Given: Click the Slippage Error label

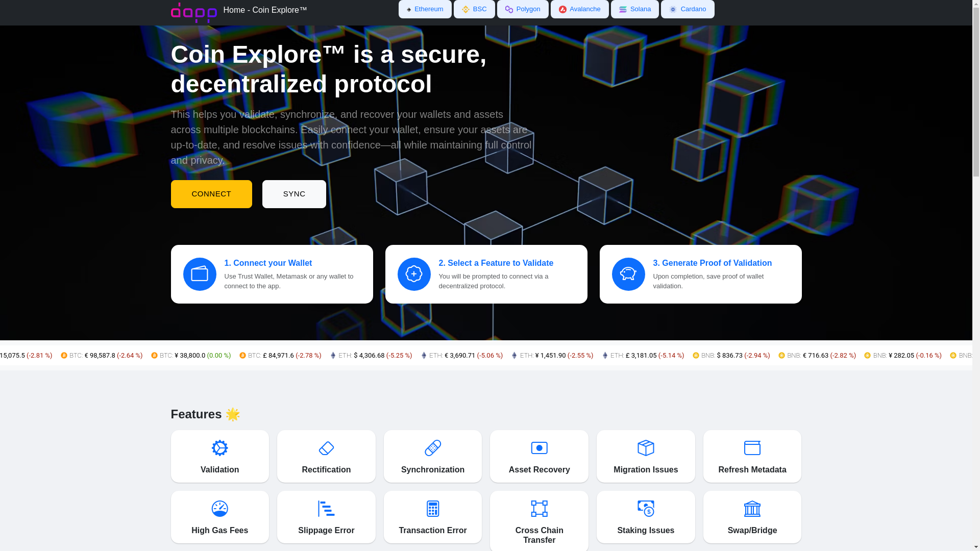Looking at the screenshot, I should click(326, 531).
